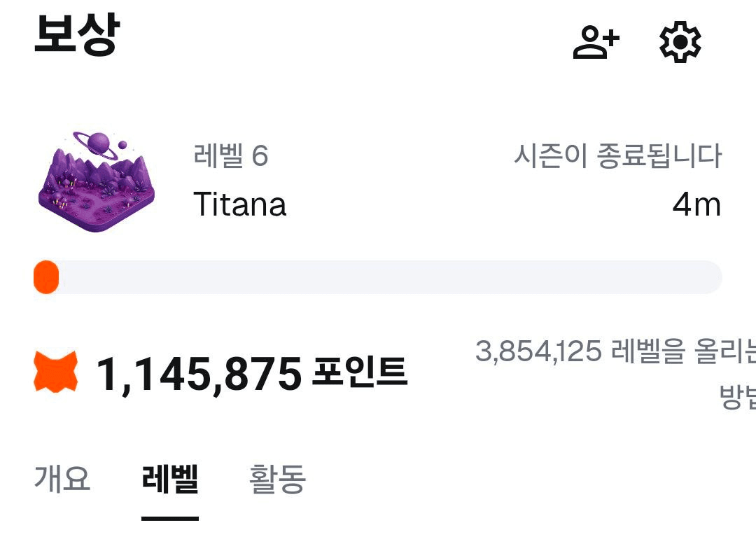Click the Titana level name
The height and width of the screenshot is (546, 756).
(239, 204)
